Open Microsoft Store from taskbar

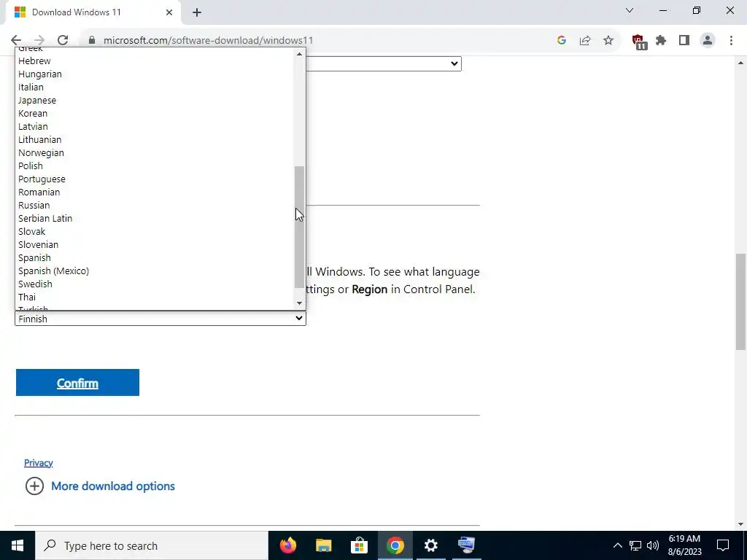tap(359, 545)
